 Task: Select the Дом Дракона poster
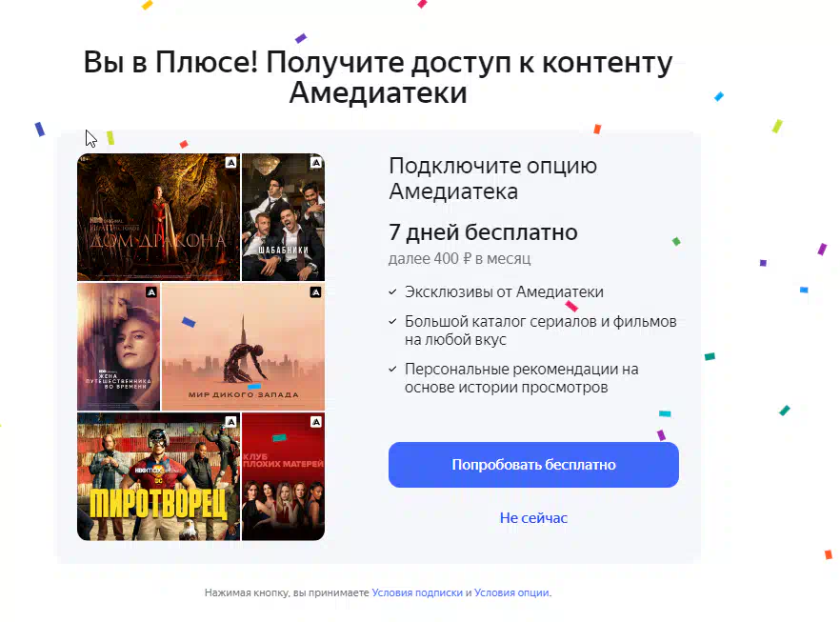click(158, 217)
